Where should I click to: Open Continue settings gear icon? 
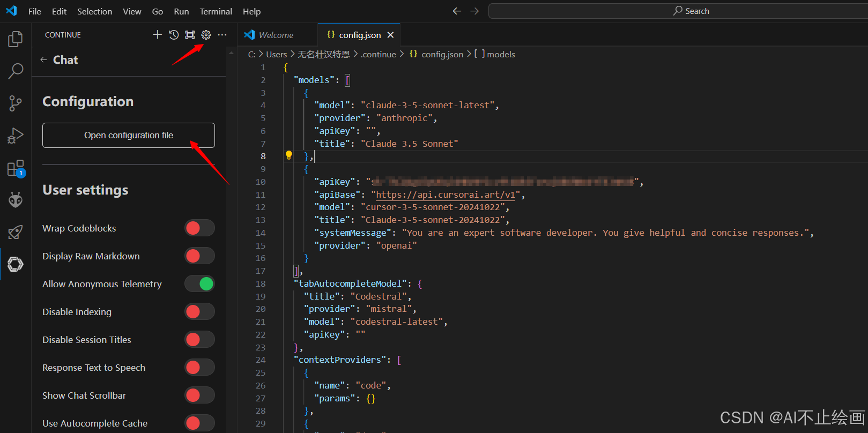coord(206,35)
